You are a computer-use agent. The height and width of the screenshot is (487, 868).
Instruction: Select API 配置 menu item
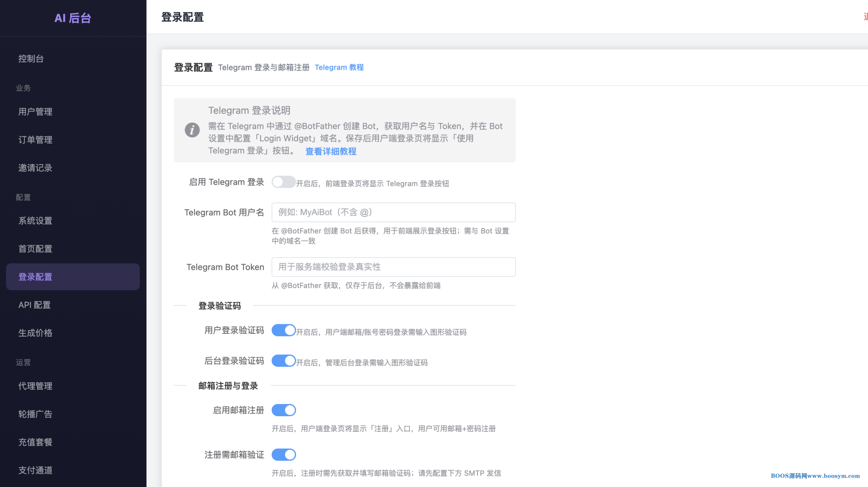(35, 305)
